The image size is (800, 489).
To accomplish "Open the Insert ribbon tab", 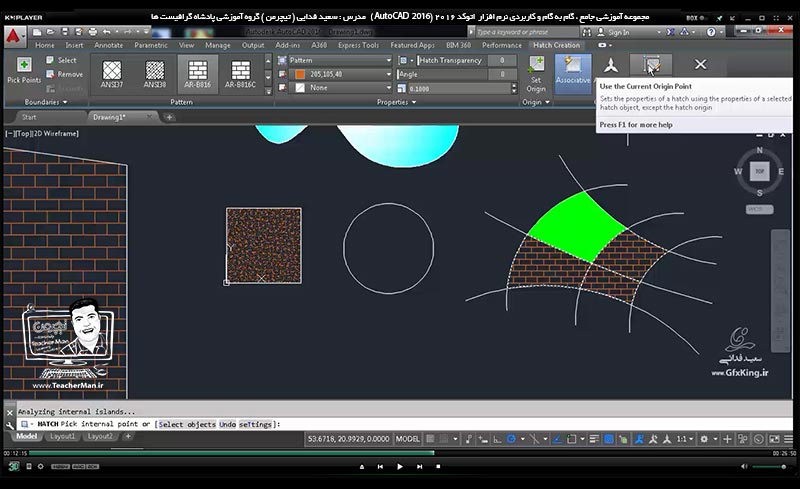I will click(x=74, y=45).
